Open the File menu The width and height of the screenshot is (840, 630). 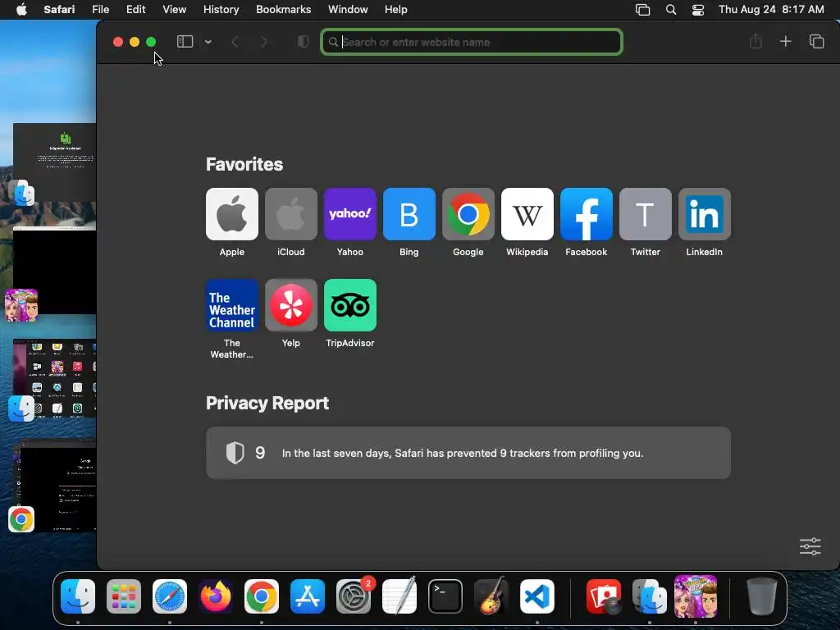pos(100,10)
